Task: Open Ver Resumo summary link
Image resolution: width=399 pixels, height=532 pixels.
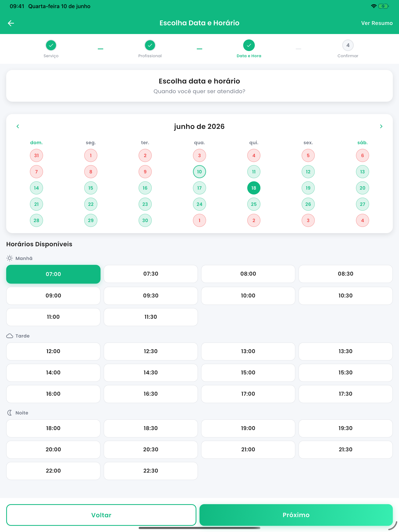Action: click(x=377, y=23)
